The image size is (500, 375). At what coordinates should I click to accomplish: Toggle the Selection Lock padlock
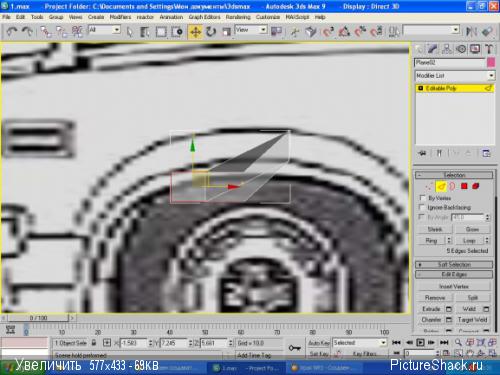pyautogui.click(x=94, y=342)
